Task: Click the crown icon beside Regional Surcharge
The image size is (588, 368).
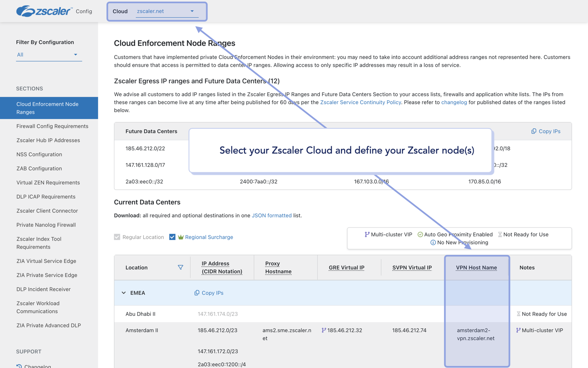Action: click(181, 237)
